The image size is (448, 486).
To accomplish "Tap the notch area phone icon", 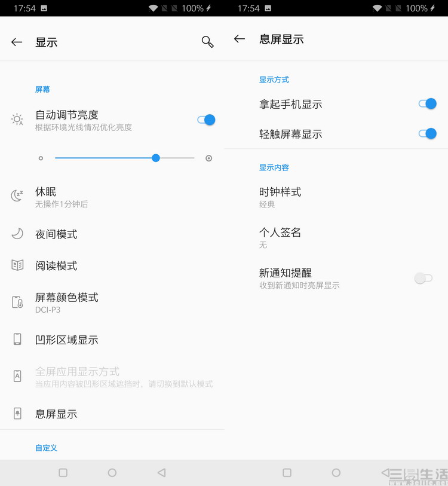I will click(x=17, y=340).
